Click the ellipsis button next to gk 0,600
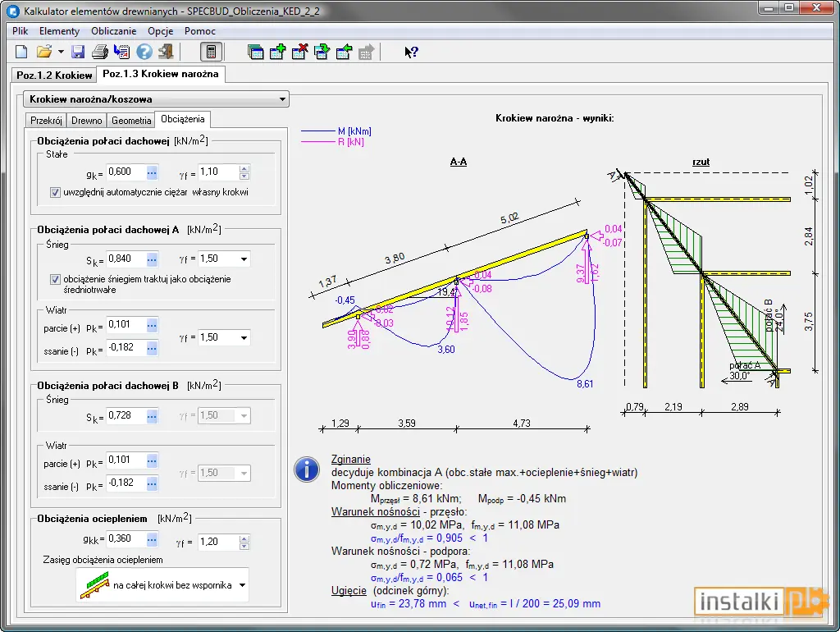 coord(152,172)
